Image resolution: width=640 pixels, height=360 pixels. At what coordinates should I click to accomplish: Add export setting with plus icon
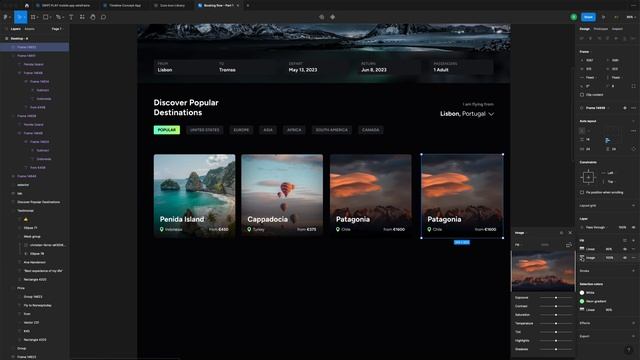(633, 336)
